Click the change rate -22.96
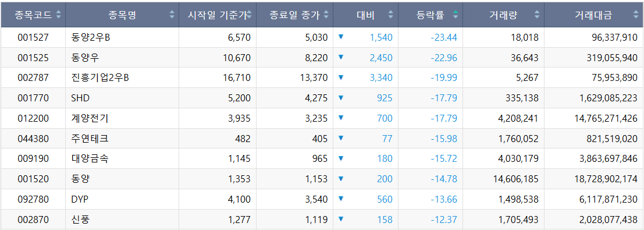This screenshot has height=230, width=644. 444,58
